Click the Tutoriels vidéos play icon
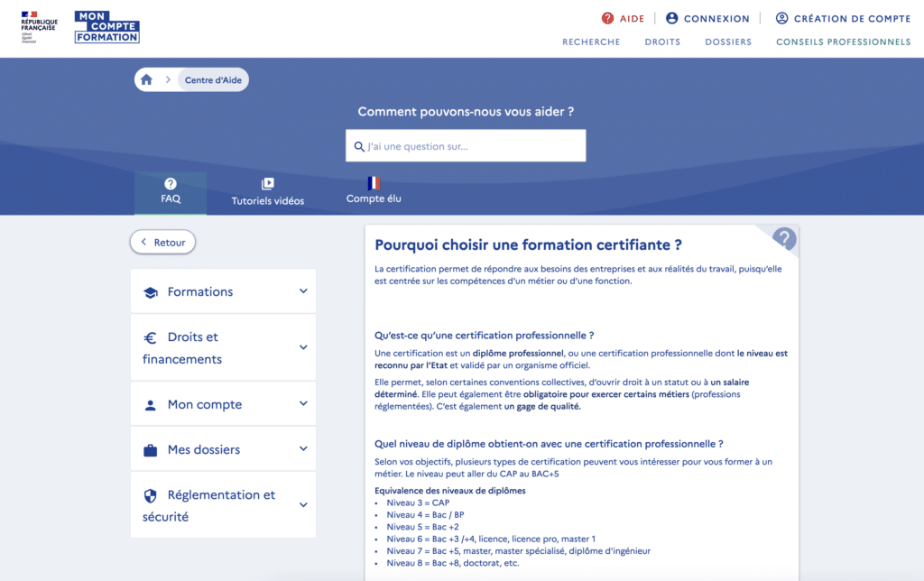This screenshot has width=924, height=581. tap(267, 184)
